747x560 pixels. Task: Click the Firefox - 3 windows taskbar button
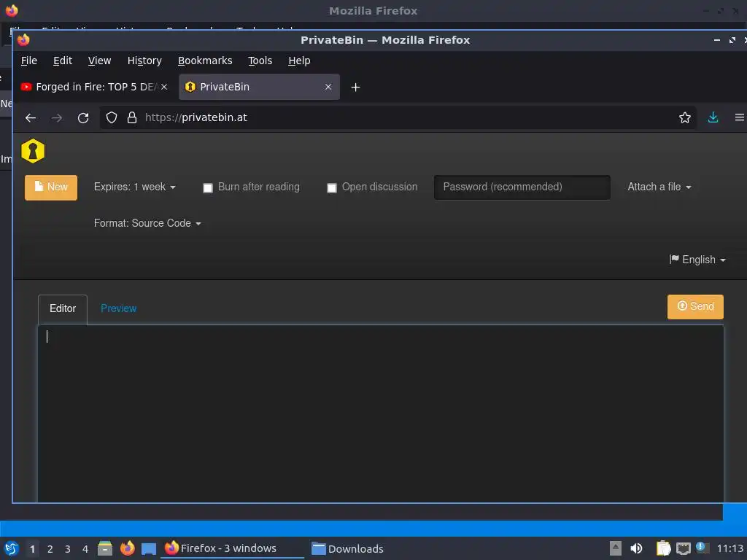click(x=233, y=548)
